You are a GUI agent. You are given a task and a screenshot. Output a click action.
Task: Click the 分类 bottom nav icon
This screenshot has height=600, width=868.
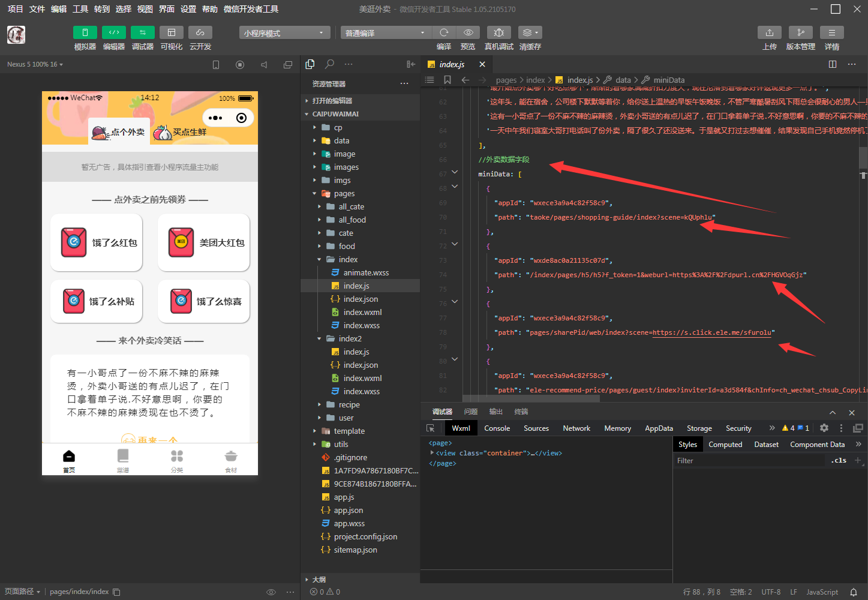pyautogui.click(x=177, y=460)
